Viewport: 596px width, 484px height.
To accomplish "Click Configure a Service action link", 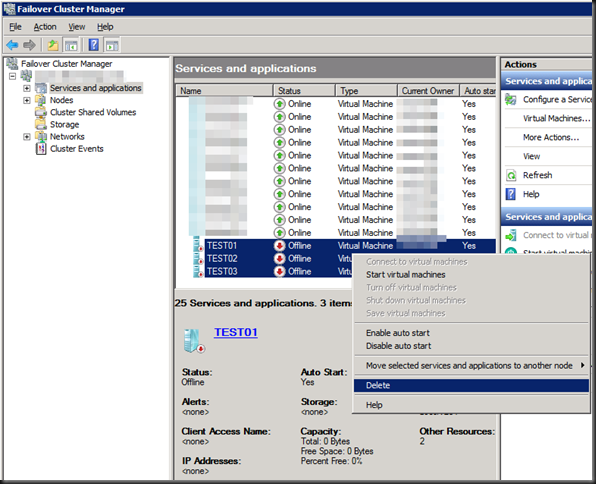I will click(557, 100).
